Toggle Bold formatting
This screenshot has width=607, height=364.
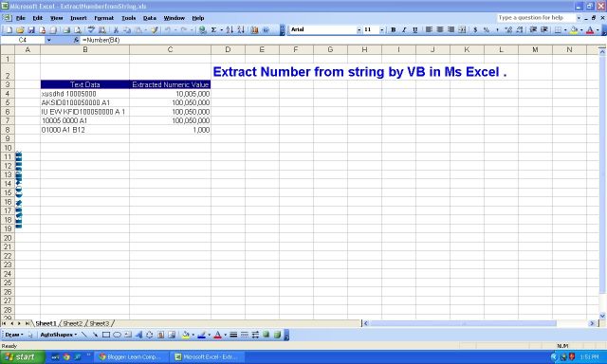click(x=394, y=29)
